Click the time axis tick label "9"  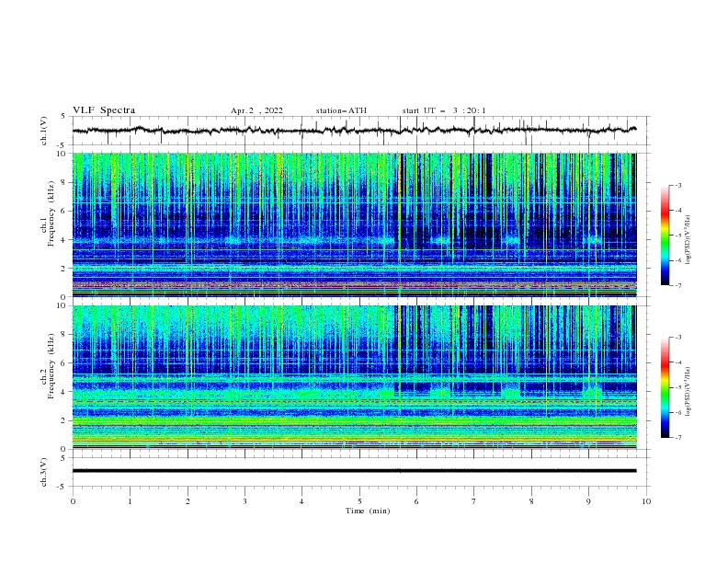click(x=588, y=501)
